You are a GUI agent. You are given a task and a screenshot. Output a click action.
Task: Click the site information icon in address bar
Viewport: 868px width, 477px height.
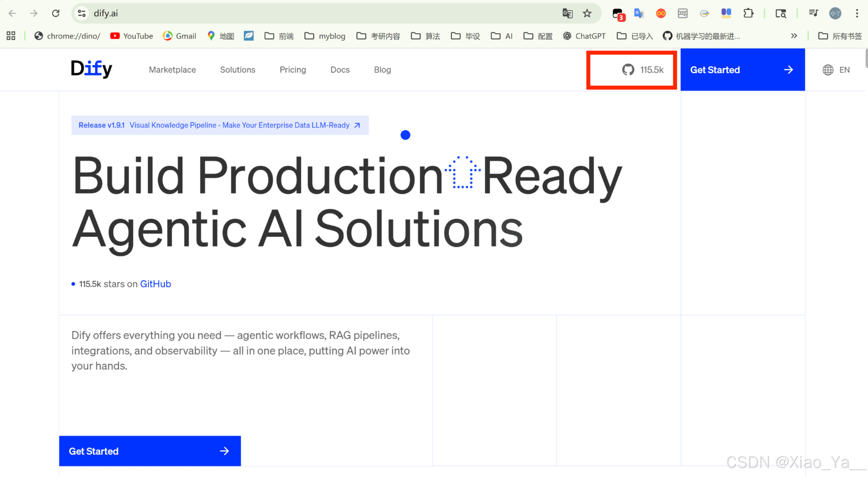click(x=82, y=13)
